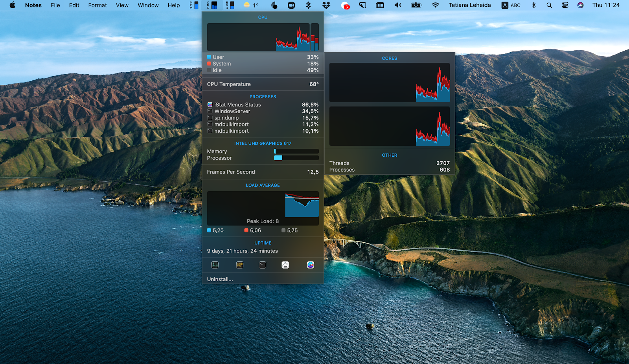Viewport: 629px width, 364px height.
Task: Open Bluetooth status in menu bar
Action: (533, 5)
